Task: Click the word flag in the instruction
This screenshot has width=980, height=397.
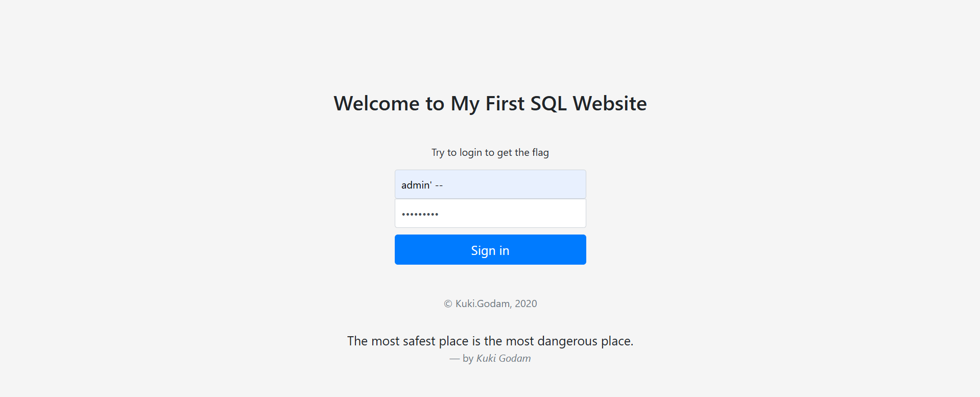Action: coord(540,152)
